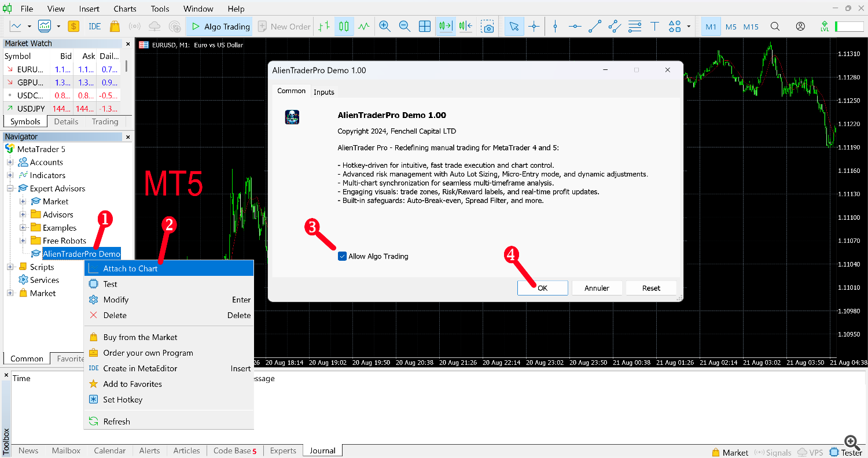Switch chart to bar chart style
Image resolution: width=868 pixels, height=458 pixels.
pos(324,26)
